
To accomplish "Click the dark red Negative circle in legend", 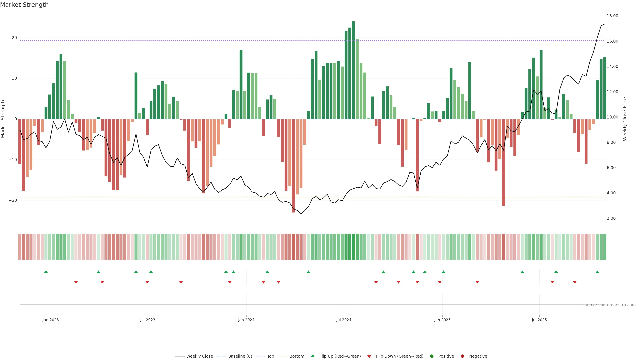I will [x=462, y=356].
